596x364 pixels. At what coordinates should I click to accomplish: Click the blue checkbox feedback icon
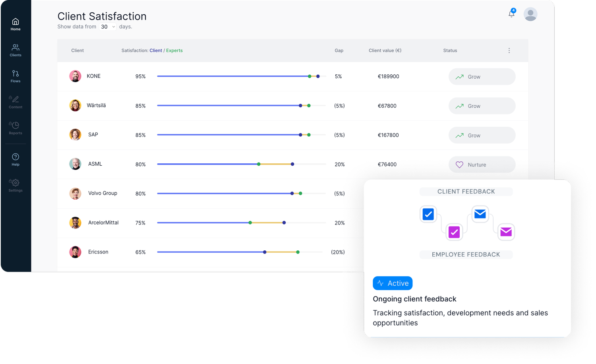coord(428,214)
